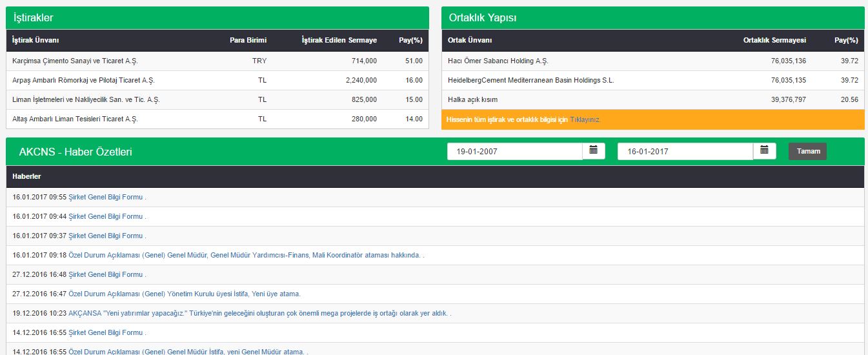Click the İştirak Ünvanı column header
This screenshot has height=355, width=868.
pyautogui.click(x=35, y=40)
